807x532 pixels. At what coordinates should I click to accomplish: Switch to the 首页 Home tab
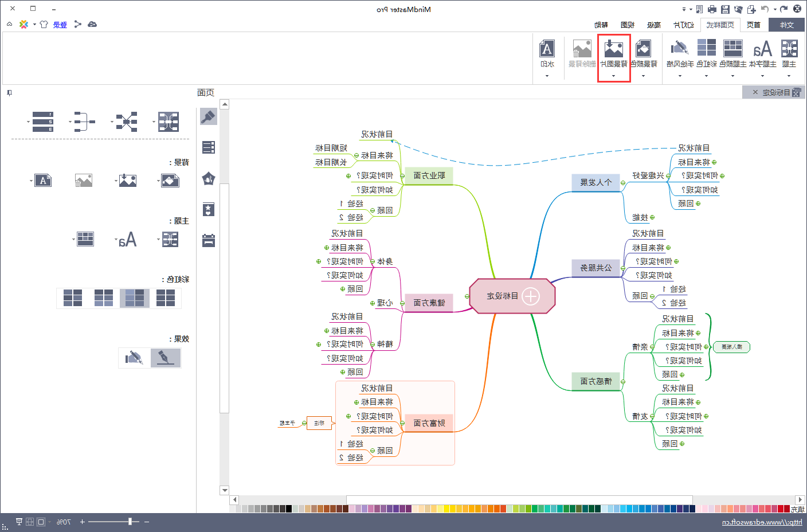pyautogui.click(x=754, y=25)
